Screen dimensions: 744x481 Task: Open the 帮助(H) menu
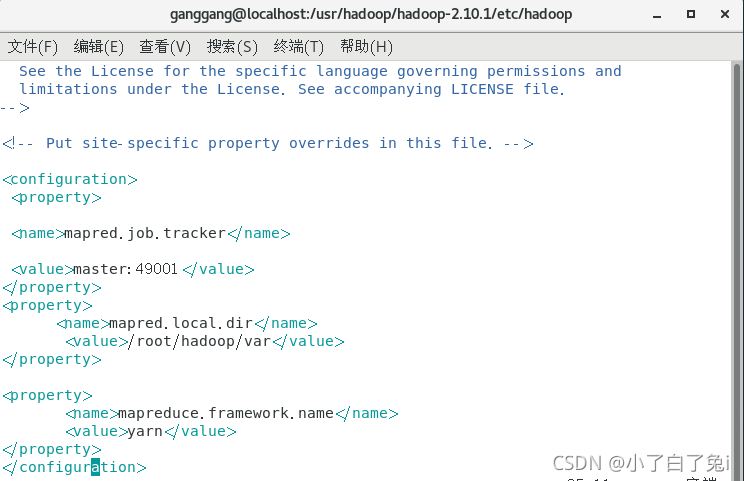tap(366, 47)
